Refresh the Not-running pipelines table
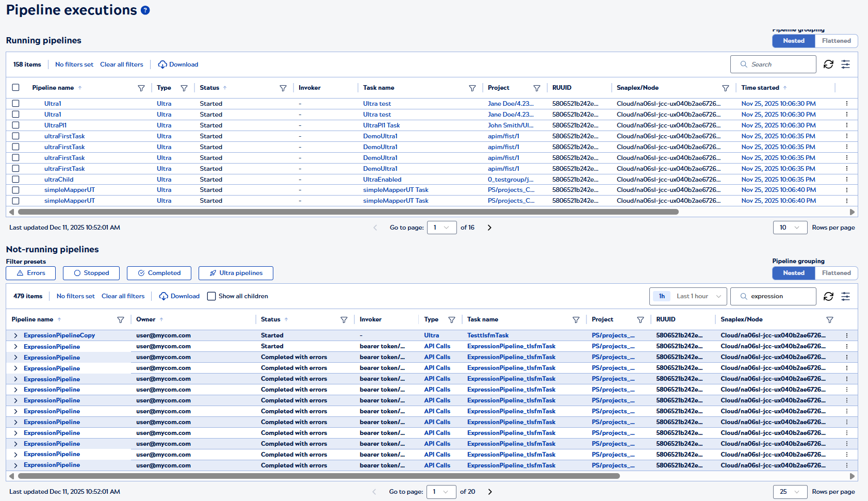Screen dimensions: 868x501 click(828, 296)
